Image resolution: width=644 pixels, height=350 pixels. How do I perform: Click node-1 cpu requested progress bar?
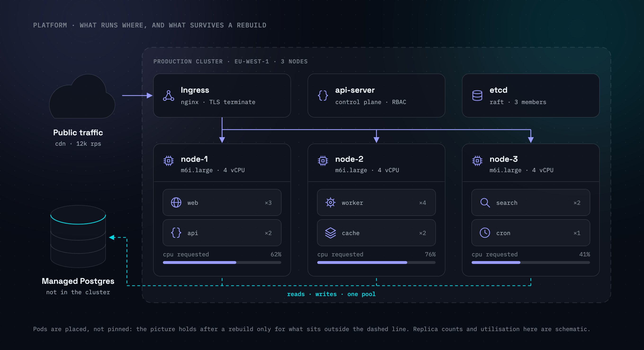pyautogui.click(x=222, y=263)
